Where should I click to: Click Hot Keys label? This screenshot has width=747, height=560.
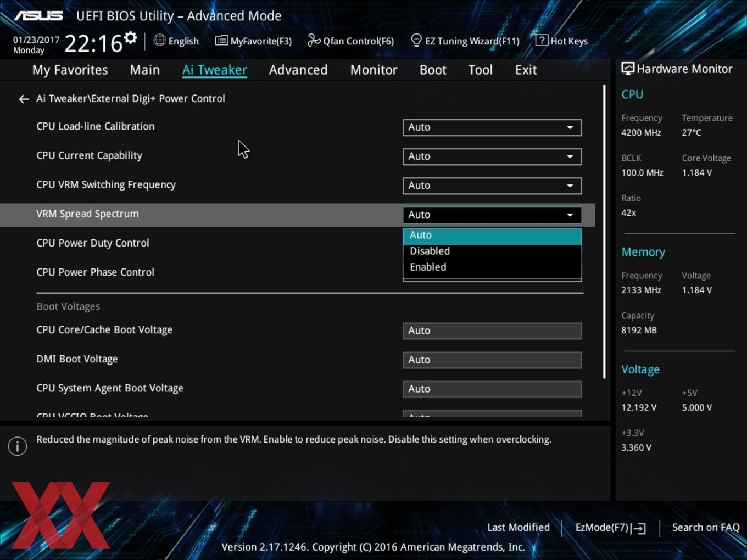(569, 41)
